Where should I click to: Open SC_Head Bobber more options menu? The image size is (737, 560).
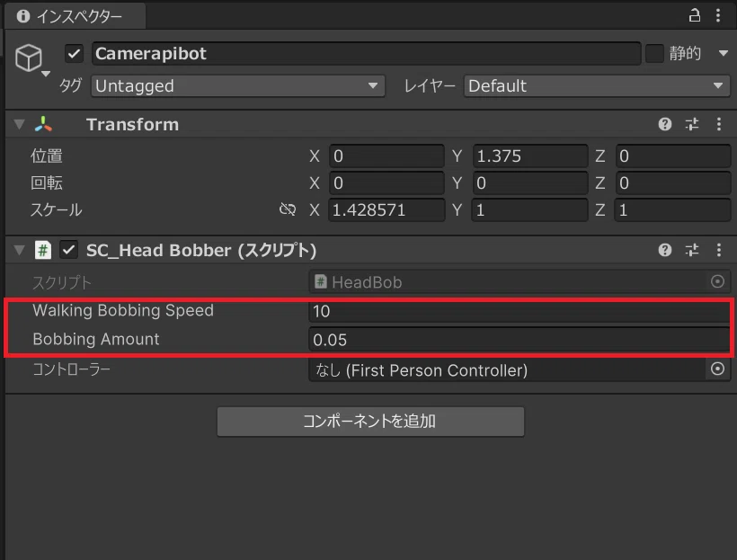tap(719, 250)
